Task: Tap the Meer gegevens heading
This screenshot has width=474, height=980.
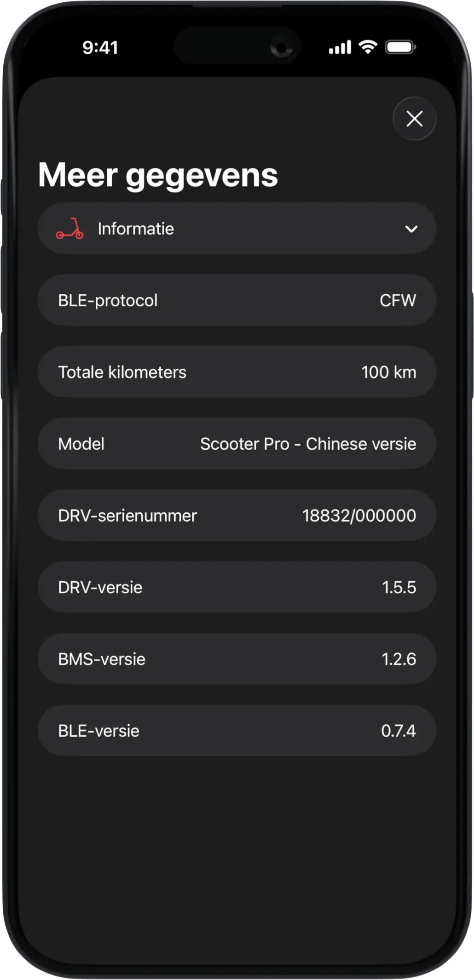Action: (x=158, y=175)
